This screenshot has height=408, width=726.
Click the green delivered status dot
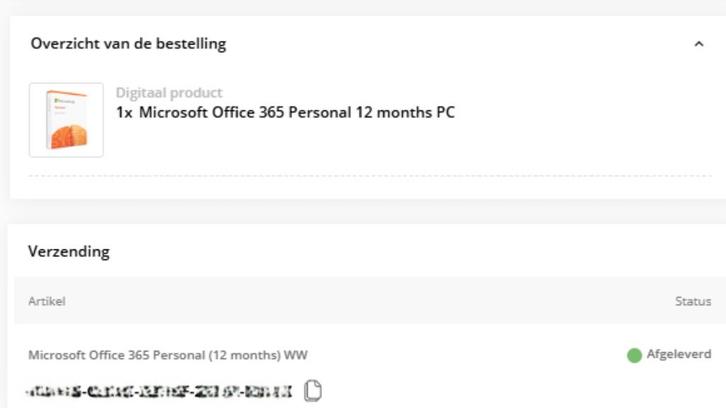coord(634,355)
